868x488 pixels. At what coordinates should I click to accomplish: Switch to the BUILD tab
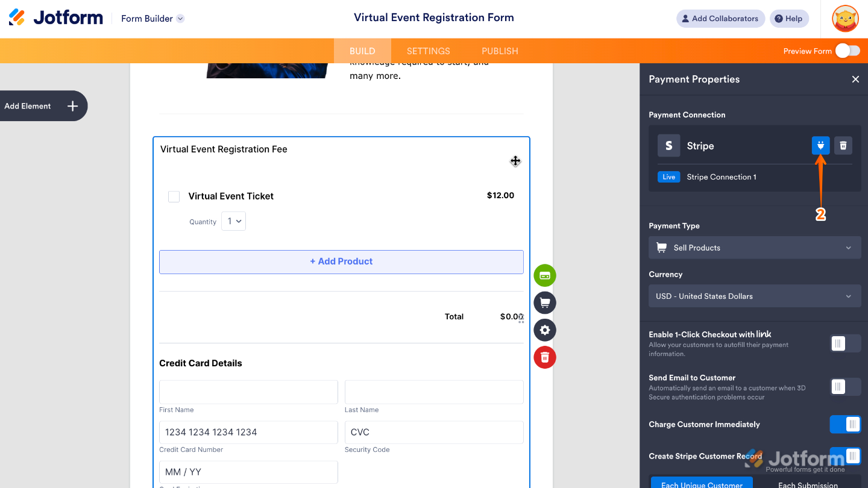362,51
